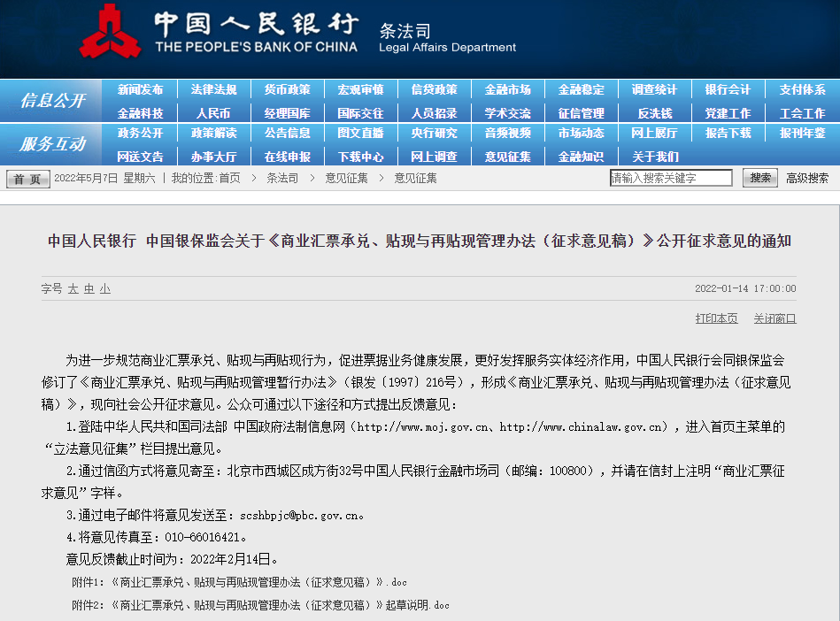Image resolution: width=840 pixels, height=621 pixels.
Task: Select the 首页 home tab
Action: [27, 177]
